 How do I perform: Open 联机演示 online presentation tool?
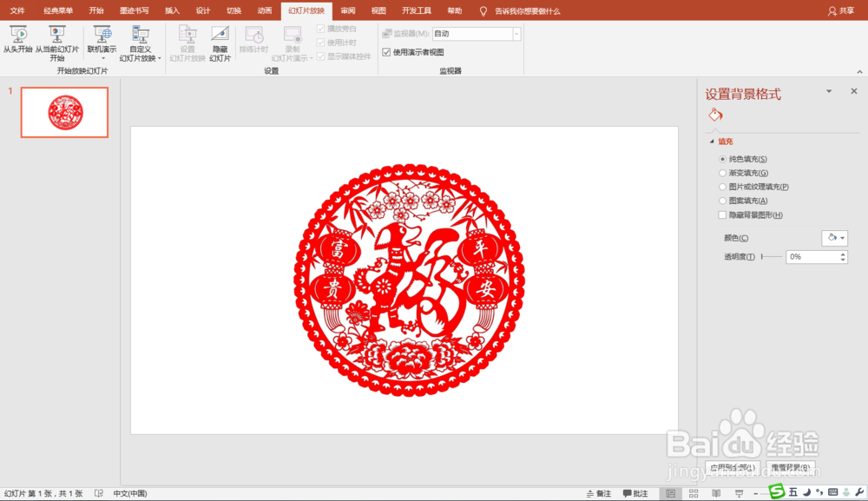click(x=102, y=43)
